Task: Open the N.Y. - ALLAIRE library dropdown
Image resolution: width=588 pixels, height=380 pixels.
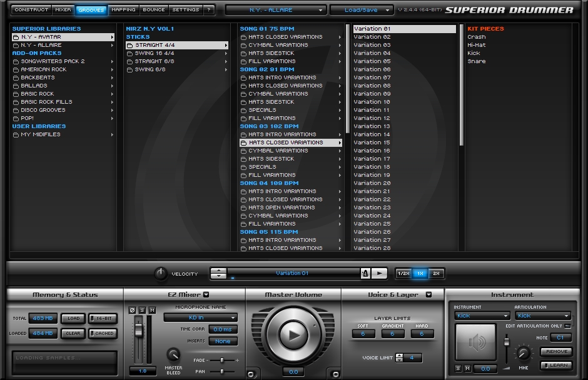Action: pos(276,10)
